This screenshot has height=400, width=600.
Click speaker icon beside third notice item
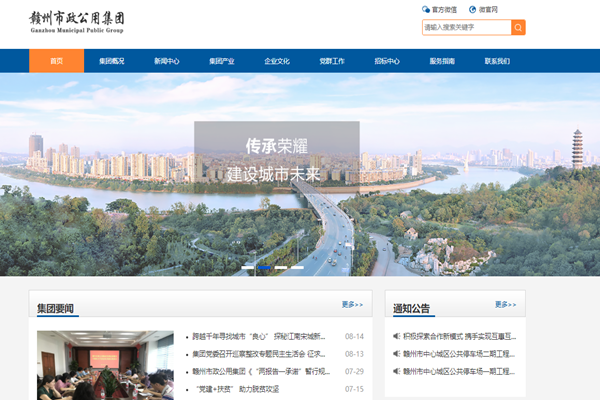click(x=397, y=371)
